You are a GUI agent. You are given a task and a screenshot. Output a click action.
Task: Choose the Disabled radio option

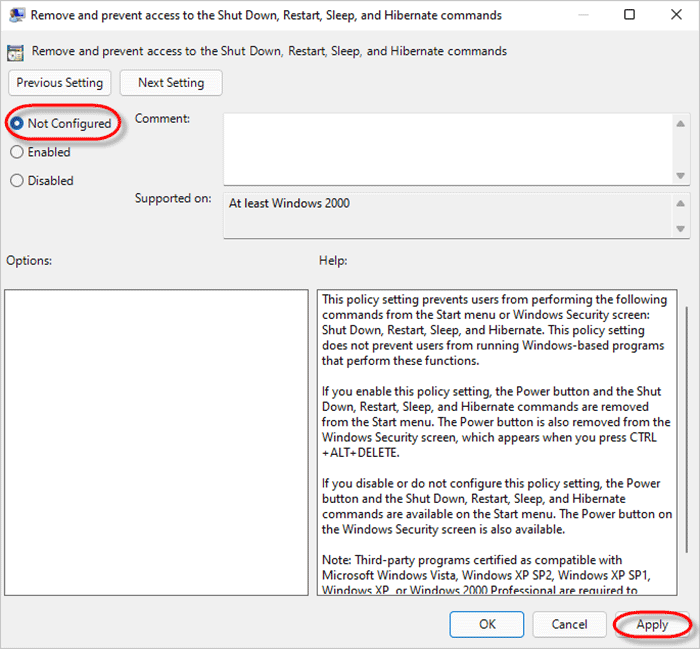point(17,181)
